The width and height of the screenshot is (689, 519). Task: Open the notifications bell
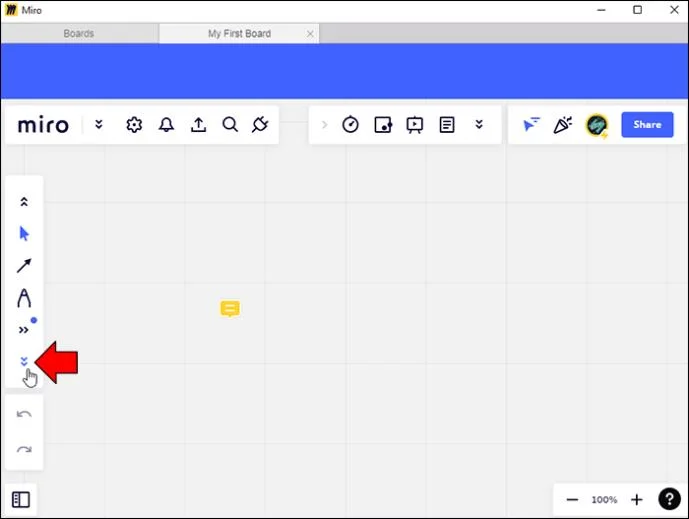[166, 125]
